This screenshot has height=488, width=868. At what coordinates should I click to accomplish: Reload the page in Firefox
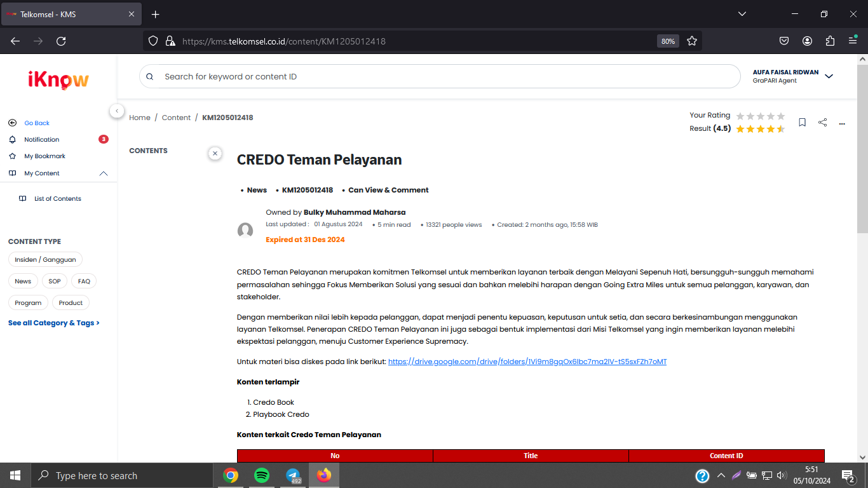tap(61, 41)
